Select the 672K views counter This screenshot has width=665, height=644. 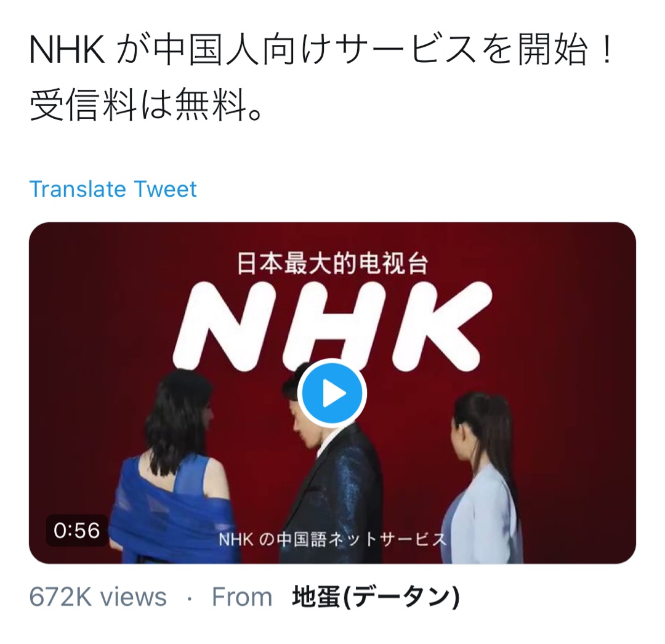click(x=98, y=597)
